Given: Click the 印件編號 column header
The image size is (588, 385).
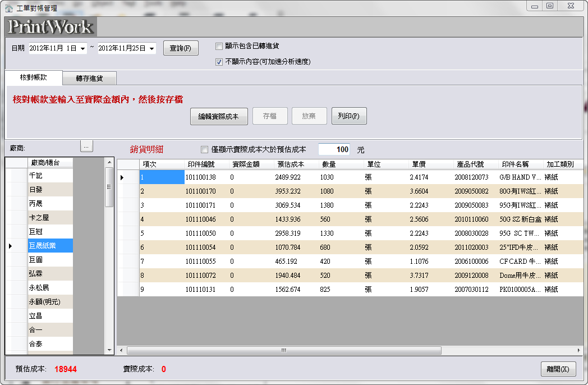Looking at the screenshot, I should click(x=206, y=164).
